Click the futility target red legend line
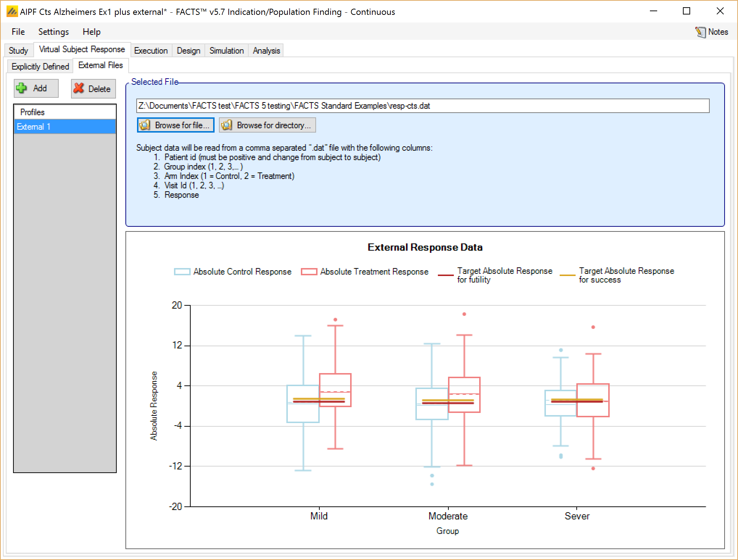Image resolution: width=738 pixels, height=560 pixels. pos(445,275)
